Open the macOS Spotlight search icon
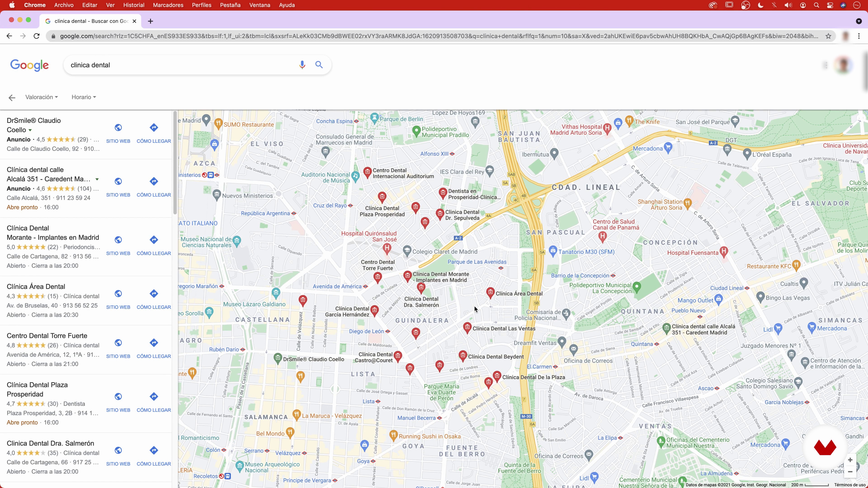The image size is (868, 488). coord(816,5)
